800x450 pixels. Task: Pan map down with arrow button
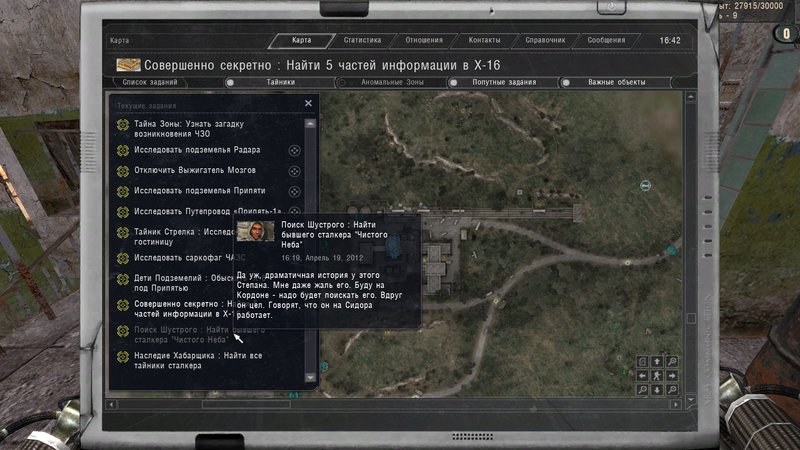[x=656, y=390]
